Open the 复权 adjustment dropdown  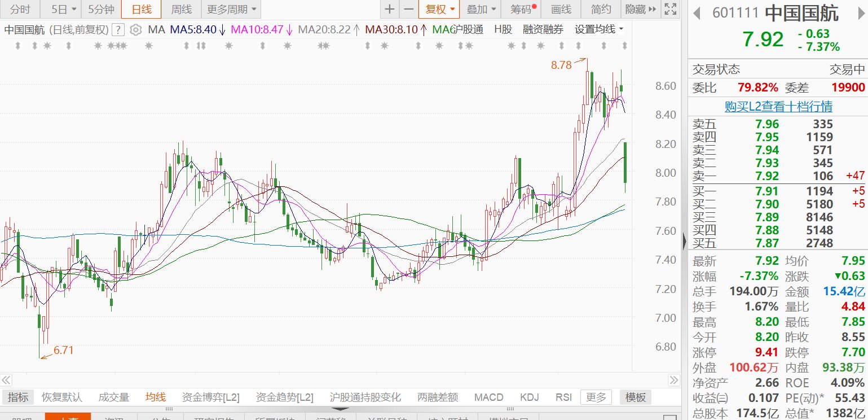(439, 9)
